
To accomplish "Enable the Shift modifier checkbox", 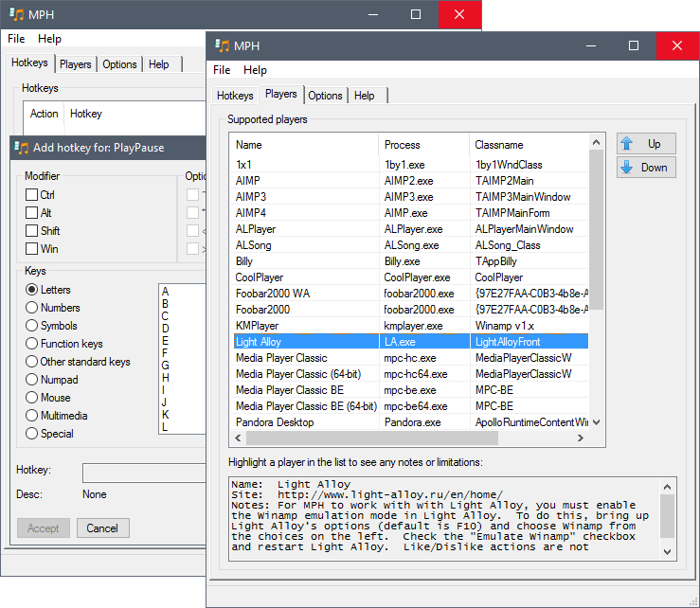I will 31,231.
